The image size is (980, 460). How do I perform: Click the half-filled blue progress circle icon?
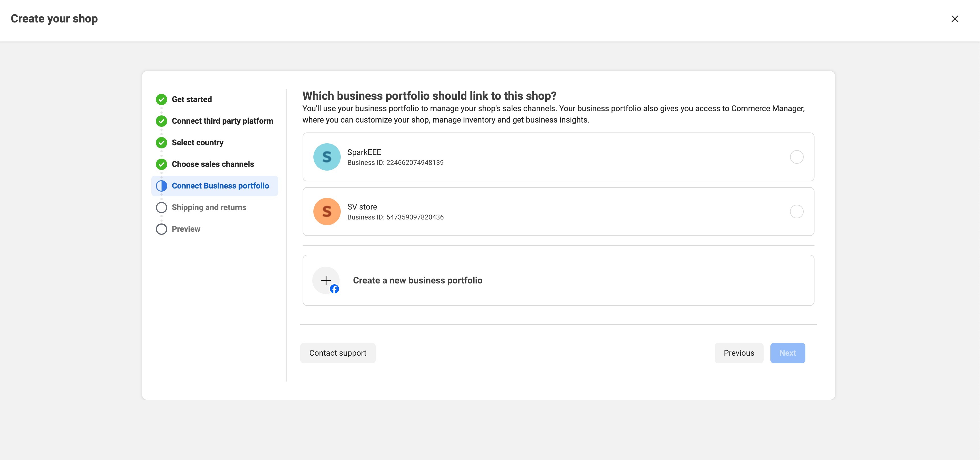click(x=161, y=186)
